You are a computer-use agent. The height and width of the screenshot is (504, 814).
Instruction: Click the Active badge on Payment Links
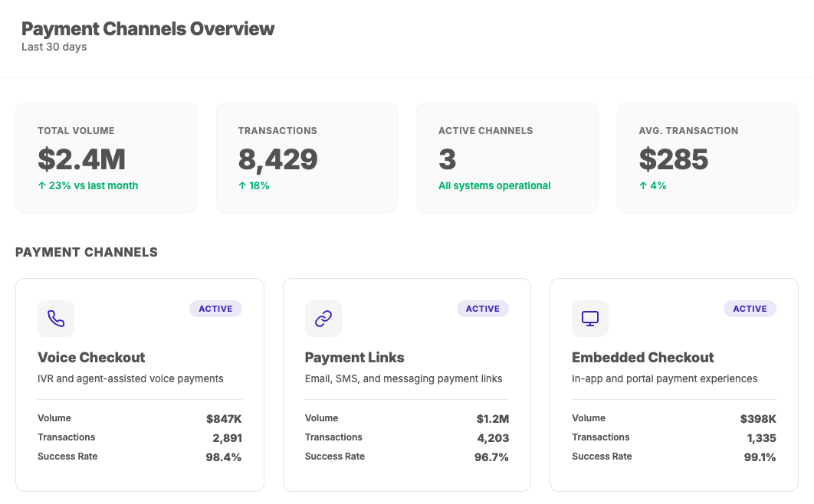[x=483, y=309]
